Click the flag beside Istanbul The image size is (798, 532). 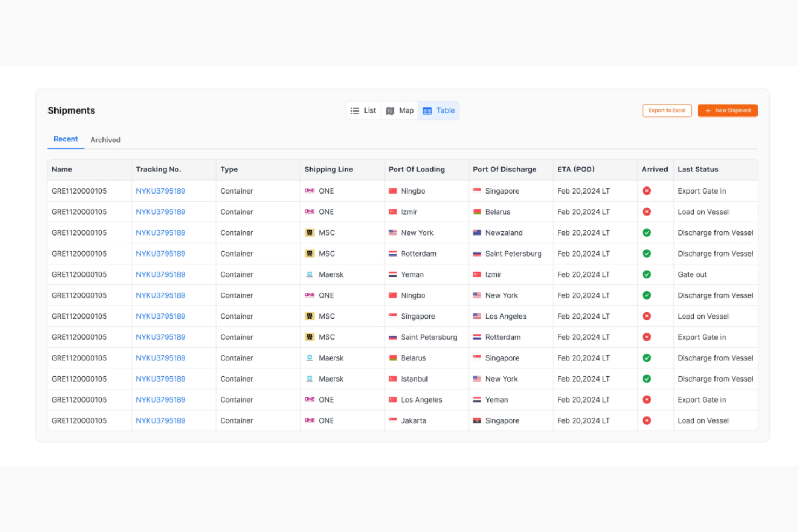[x=393, y=379]
